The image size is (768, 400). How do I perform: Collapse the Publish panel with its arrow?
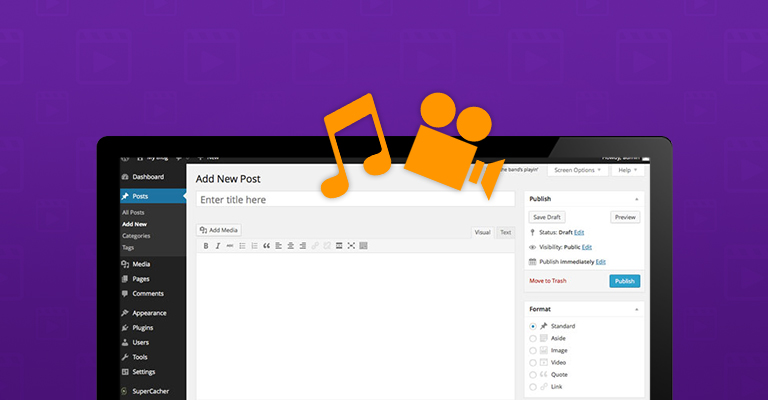[636, 199]
